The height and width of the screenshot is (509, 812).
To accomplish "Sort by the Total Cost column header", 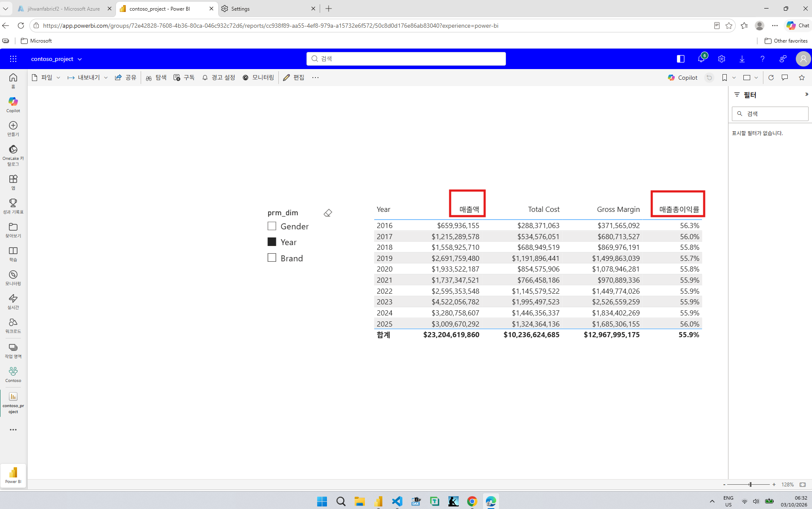I will [x=543, y=209].
